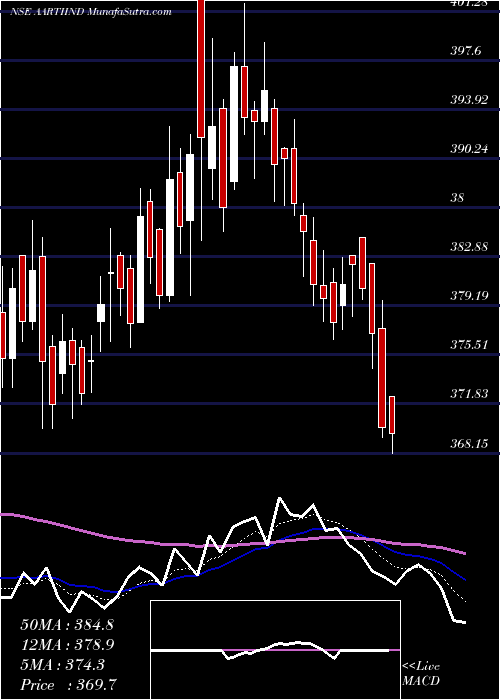Select the 393.92 price axis label
This screenshot has height=700, width=500.
pyautogui.click(x=469, y=100)
